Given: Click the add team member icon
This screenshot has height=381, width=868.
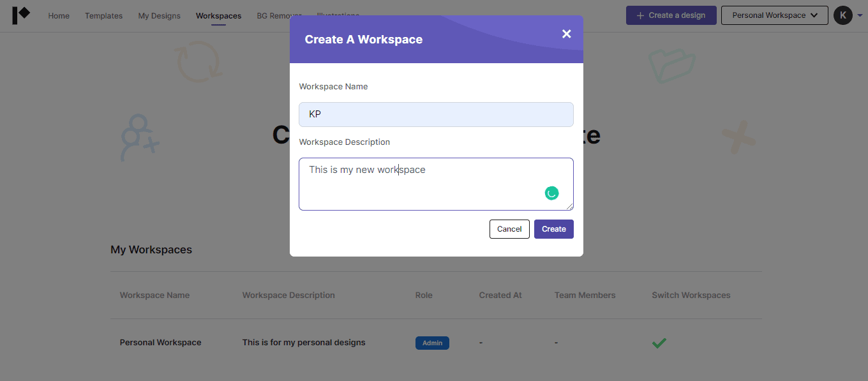Looking at the screenshot, I should [139, 137].
